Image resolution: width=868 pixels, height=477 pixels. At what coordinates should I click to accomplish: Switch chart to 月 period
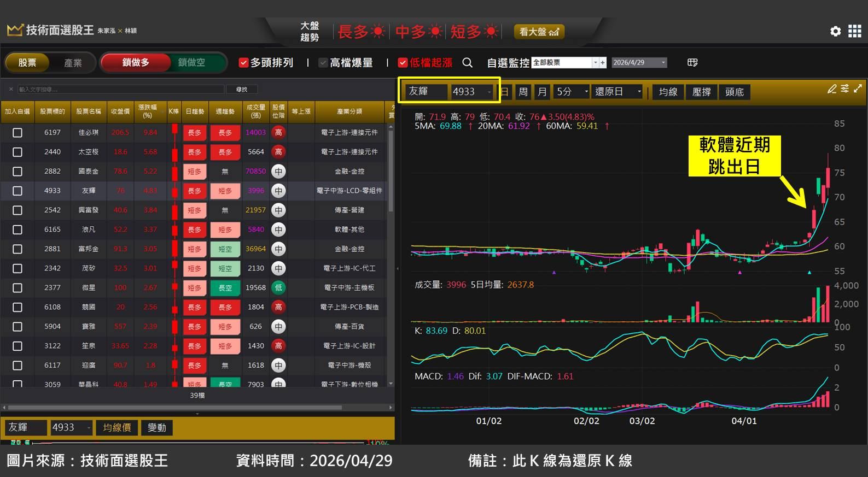click(x=542, y=92)
